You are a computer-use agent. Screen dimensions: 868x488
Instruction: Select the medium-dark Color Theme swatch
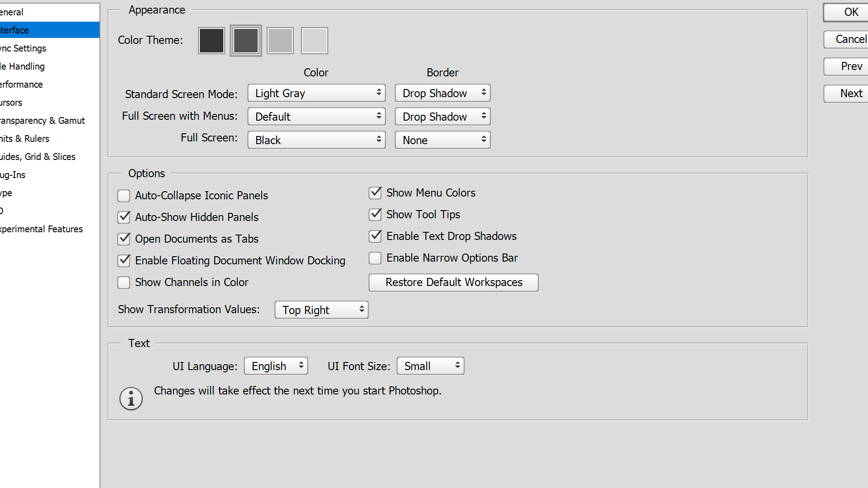tap(245, 40)
